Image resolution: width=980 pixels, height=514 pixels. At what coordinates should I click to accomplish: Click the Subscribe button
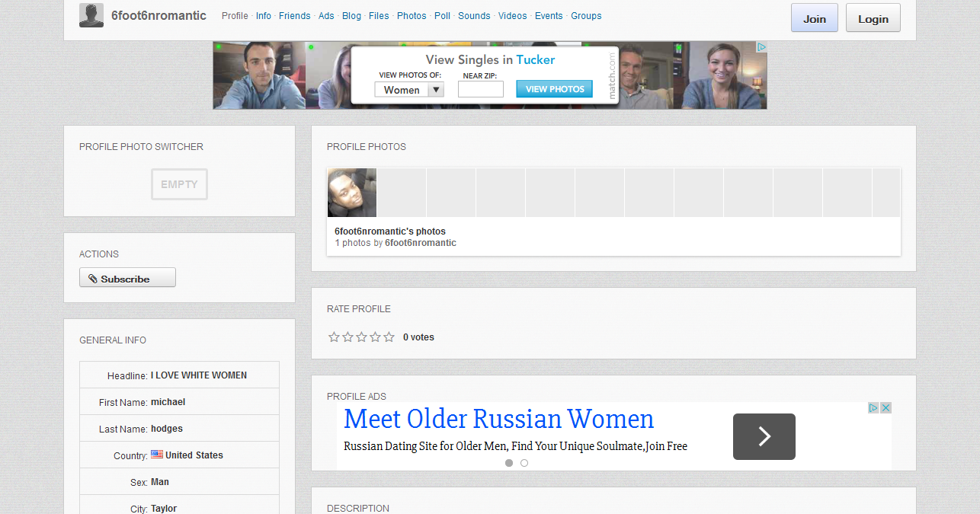click(x=127, y=278)
